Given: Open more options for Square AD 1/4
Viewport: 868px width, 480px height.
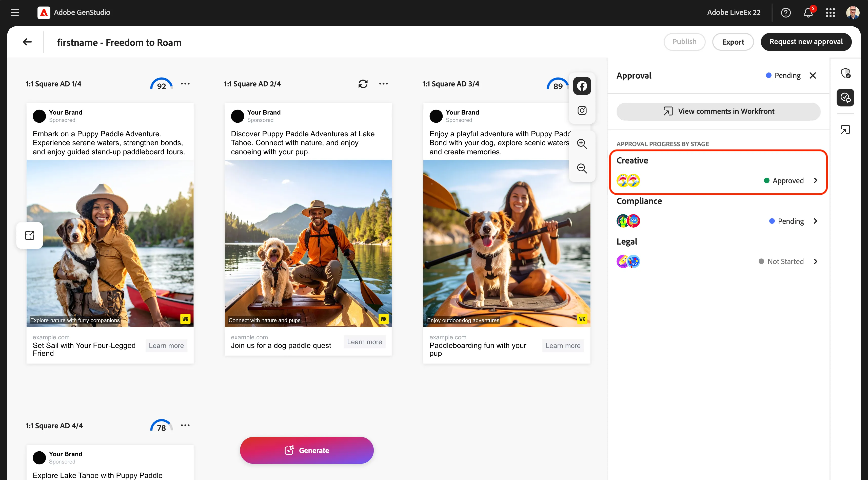Looking at the screenshot, I should (185, 84).
